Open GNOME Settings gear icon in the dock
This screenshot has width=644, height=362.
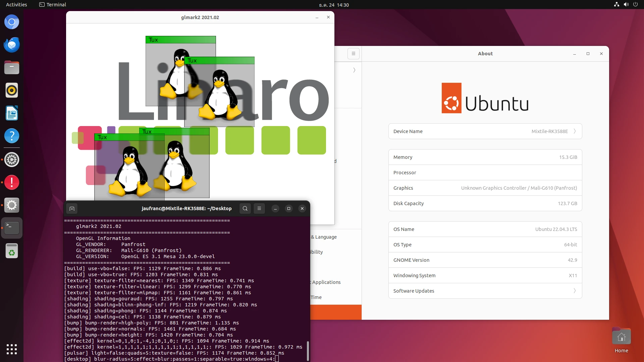12,160
